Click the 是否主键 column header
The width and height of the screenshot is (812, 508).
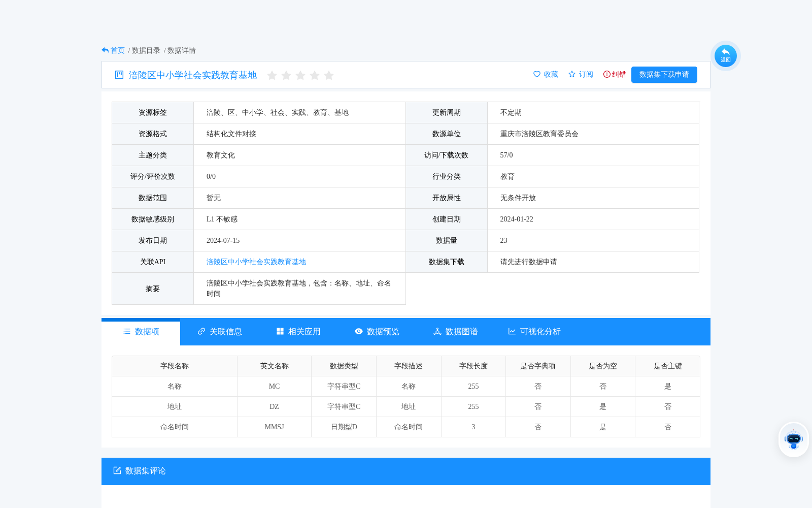coord(668,366)
